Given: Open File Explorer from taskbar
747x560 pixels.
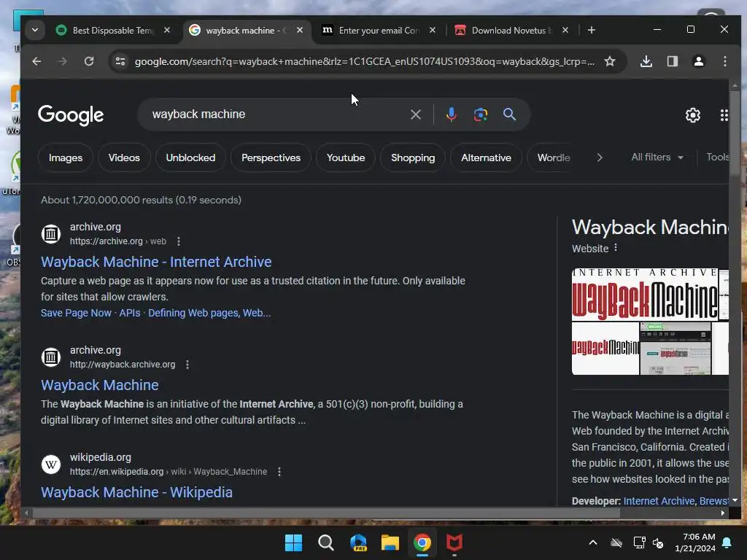Looking at the screenshot, I should point(390,542).
